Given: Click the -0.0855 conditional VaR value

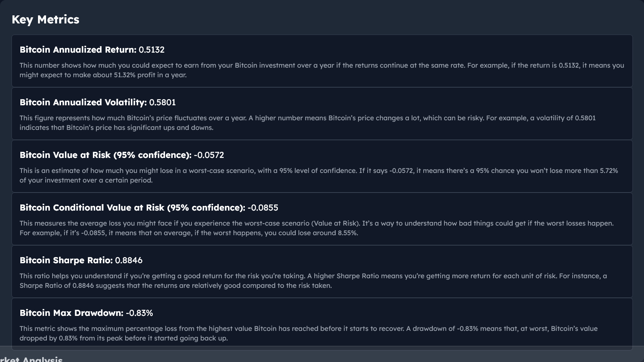Looking at the screenshot, I should [x=263, y=208].
